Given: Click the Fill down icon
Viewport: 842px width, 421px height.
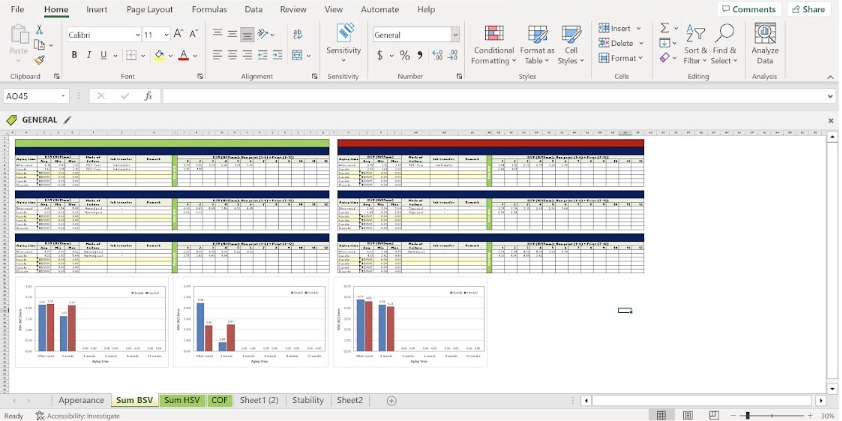Looking at the screenshot, I should click(x=665, y=43).
